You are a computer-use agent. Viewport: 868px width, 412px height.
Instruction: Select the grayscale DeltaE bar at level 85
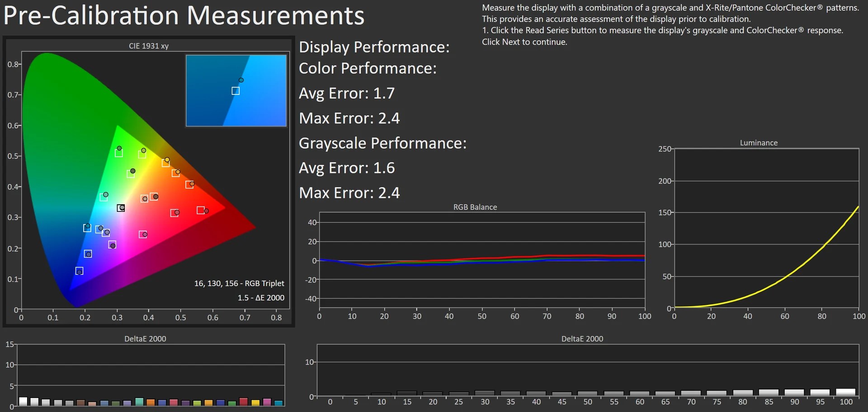point(769,393)
